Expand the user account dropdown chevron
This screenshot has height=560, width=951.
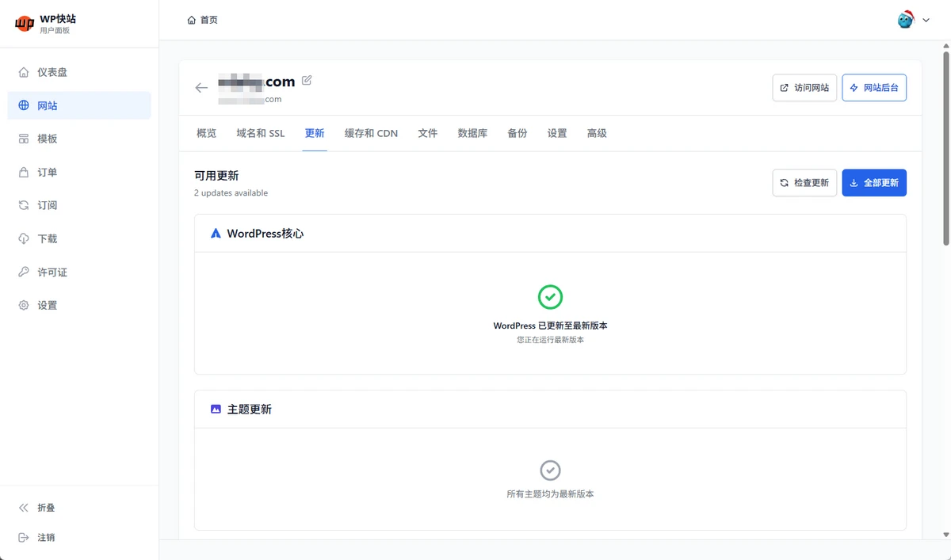click(x=926, y=21)
